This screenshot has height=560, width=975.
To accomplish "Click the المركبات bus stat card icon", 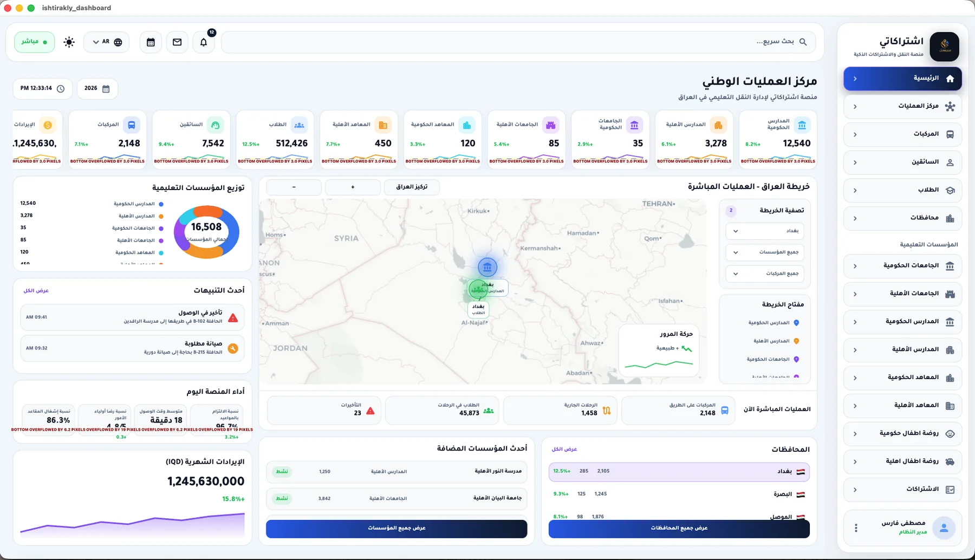I will (x=132, y=125).
